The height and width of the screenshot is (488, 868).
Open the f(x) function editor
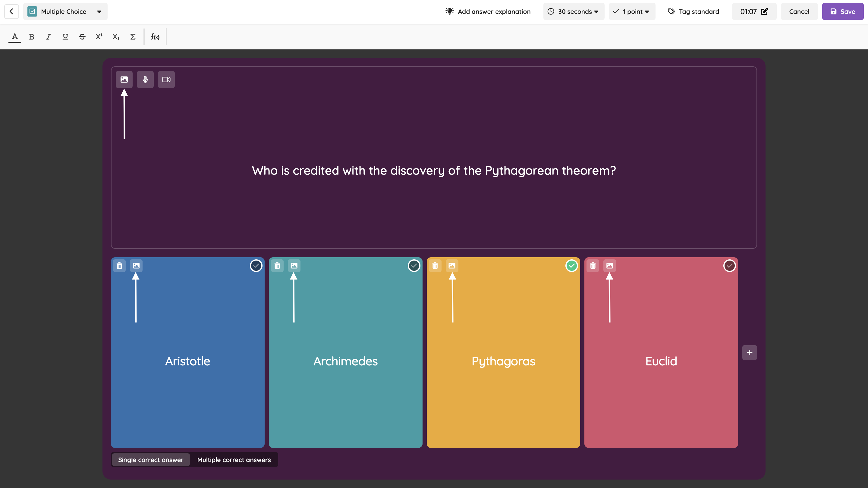[155, 37]
